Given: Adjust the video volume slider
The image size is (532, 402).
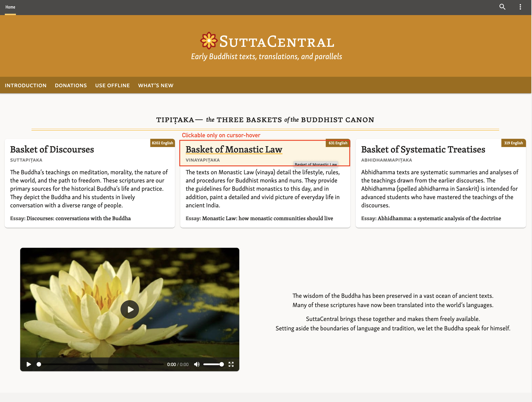Looking at the screenshot, I should 214,364.
